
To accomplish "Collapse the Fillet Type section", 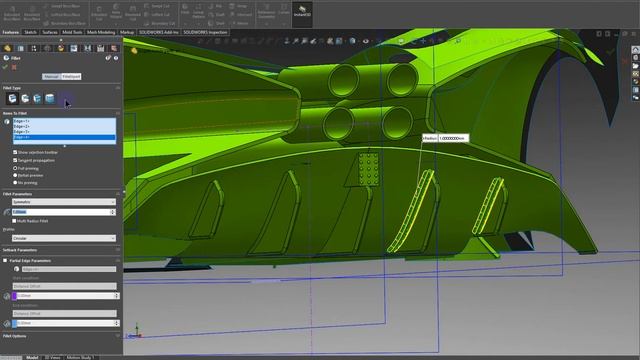I will pyautogui.click(x=118, y=88).
